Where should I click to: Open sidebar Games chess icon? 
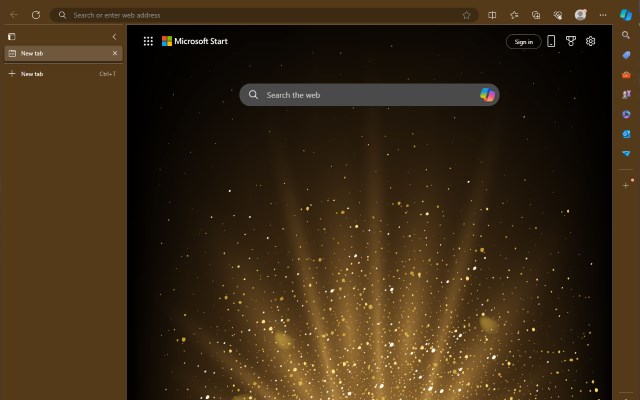click(626, 94)
